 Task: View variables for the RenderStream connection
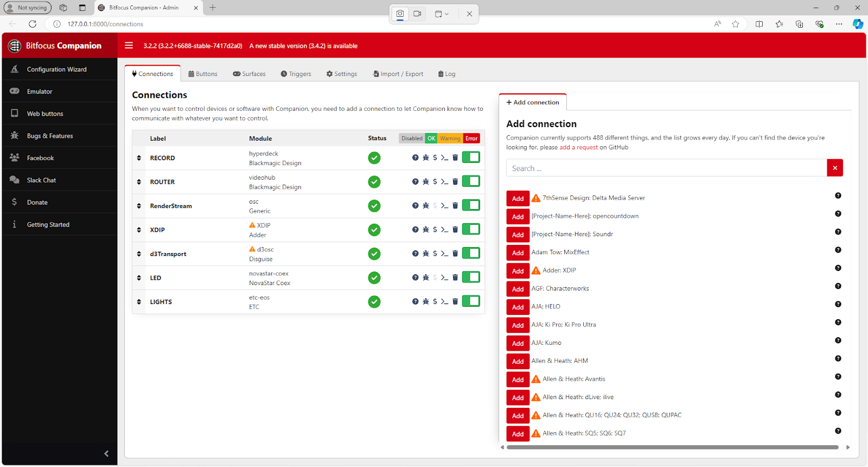point(435,205)
